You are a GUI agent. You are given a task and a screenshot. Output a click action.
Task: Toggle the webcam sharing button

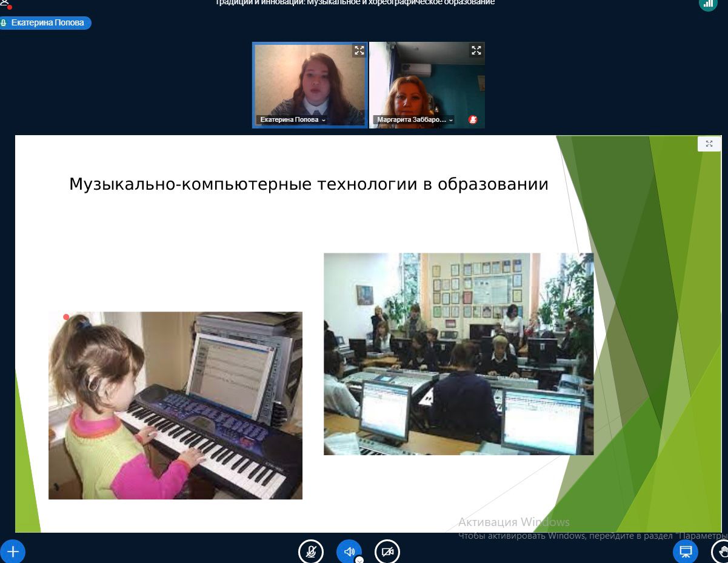pyautogui.click(x=387, y=551)
